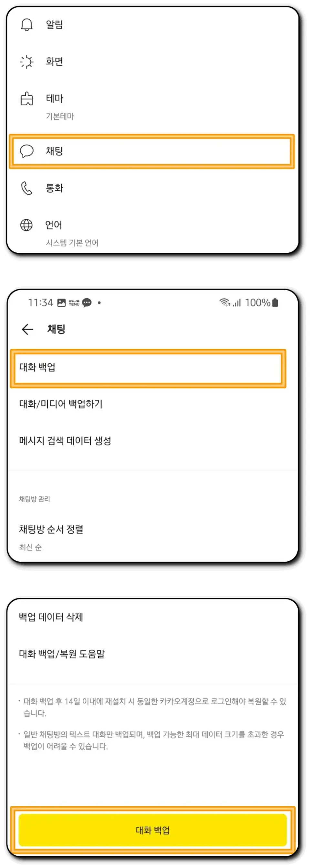Select the 화면 (display) brightness icon
The height and width of the screenshot is (868, 310).
coord(27,61)
